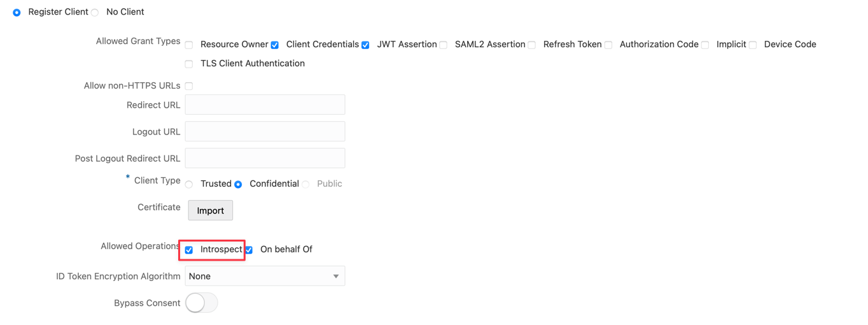
Task: Uncheck the Client Credentials grant type
Action: coord(275,45)
